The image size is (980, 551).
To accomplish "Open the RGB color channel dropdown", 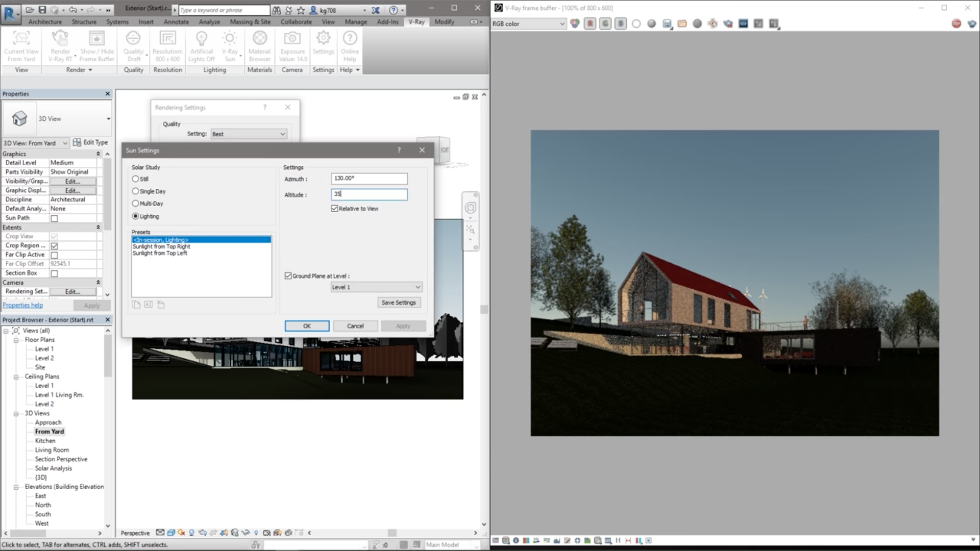I will (528, 23).
